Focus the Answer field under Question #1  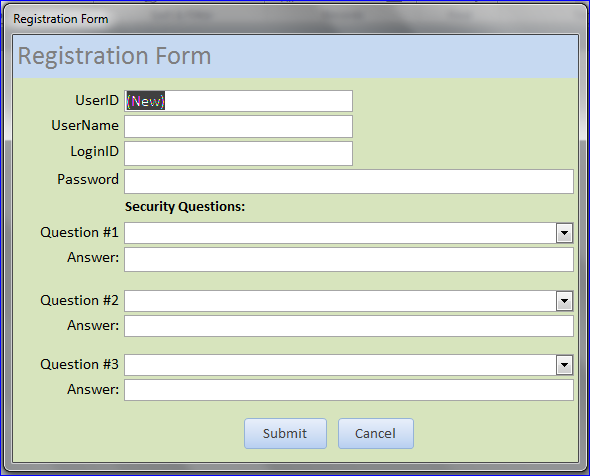[x=349, y=259]
